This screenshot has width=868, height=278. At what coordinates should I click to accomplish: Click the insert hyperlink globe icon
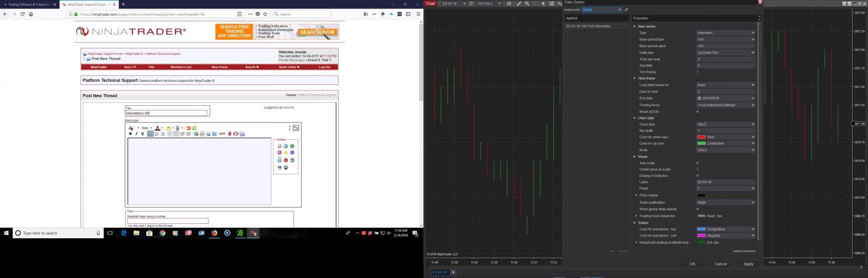click(x=196, y=134)
